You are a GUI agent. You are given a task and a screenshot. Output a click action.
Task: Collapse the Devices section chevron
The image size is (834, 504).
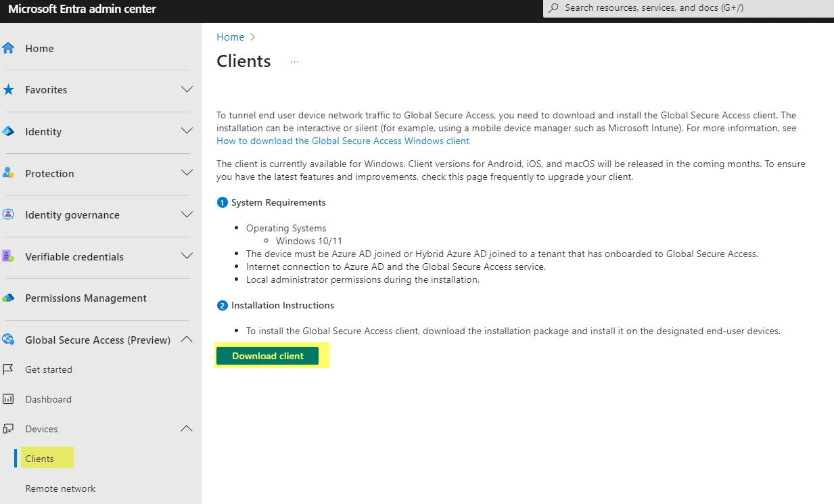point(187,429)
